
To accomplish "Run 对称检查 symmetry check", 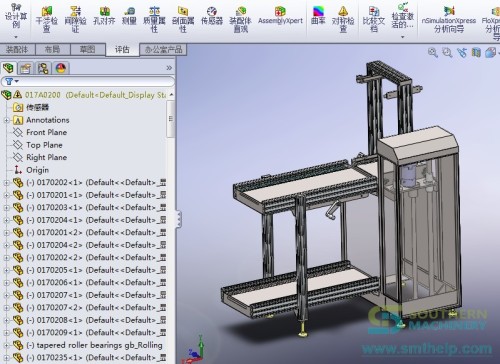I will tap(343, 19).
